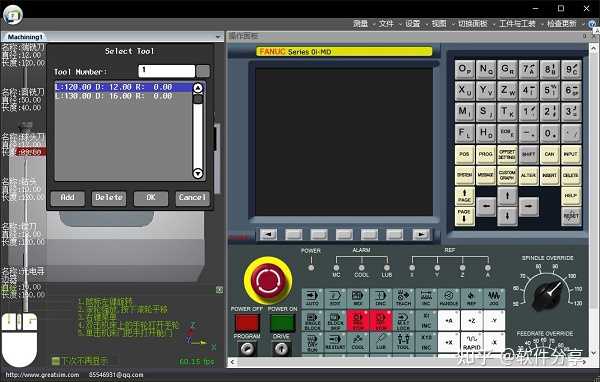Viewport: 600px width, 382px height.
Task: Open the 切换面板 menu
Action: (473, 24)
